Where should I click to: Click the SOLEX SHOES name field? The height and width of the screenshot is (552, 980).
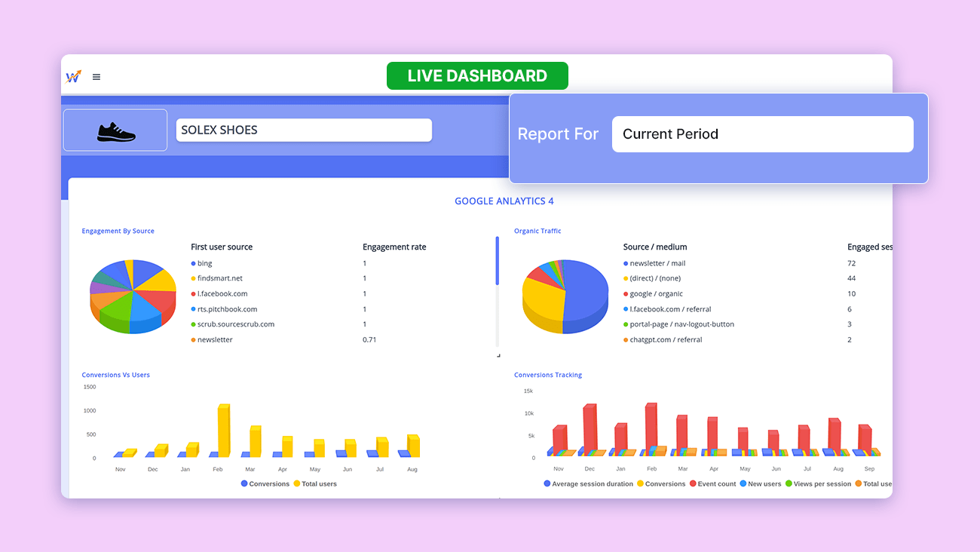coord(304,130)
